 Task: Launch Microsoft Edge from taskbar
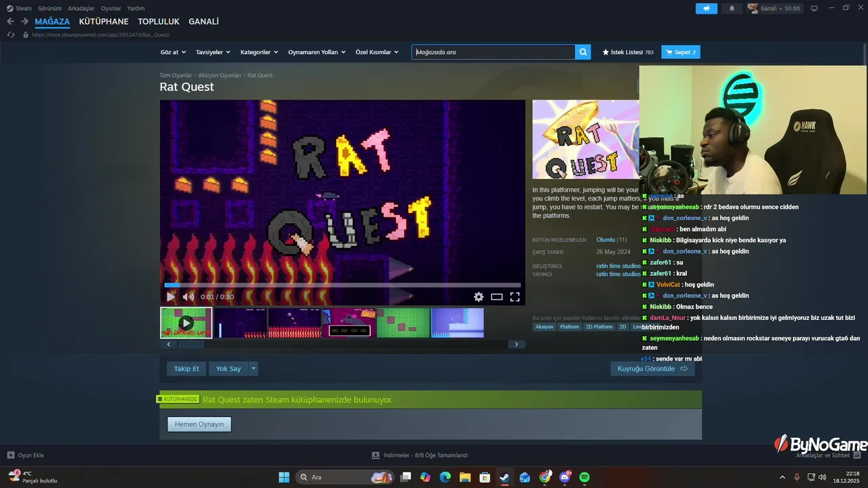[x=445, y=477]
